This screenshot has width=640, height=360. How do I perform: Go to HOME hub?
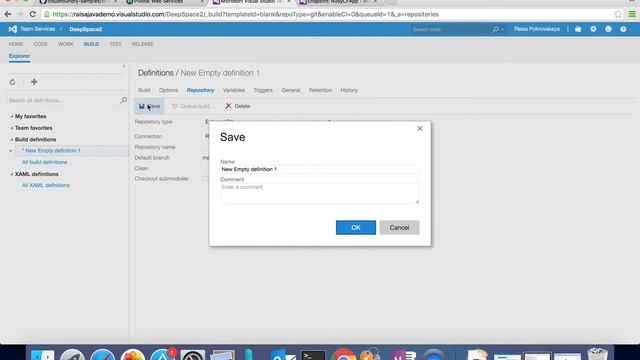point(16,44)
